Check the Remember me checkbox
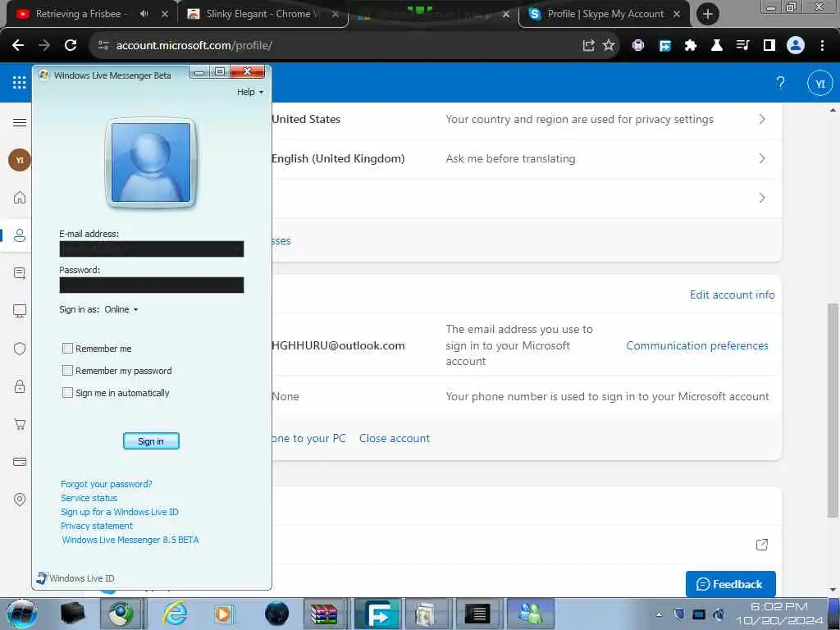 (x=67, y=348)
